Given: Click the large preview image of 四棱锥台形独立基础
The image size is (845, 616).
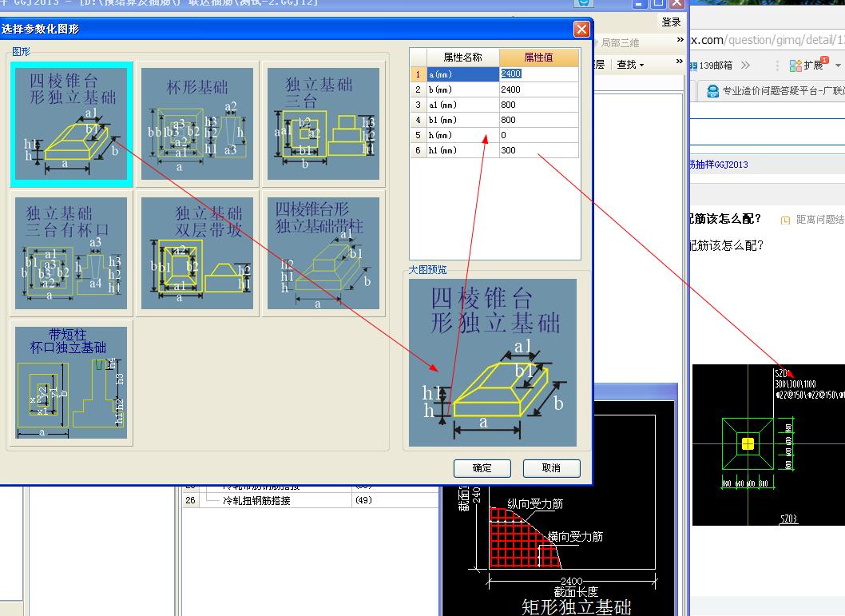Looking at the screenshot, I should point(493,363).
